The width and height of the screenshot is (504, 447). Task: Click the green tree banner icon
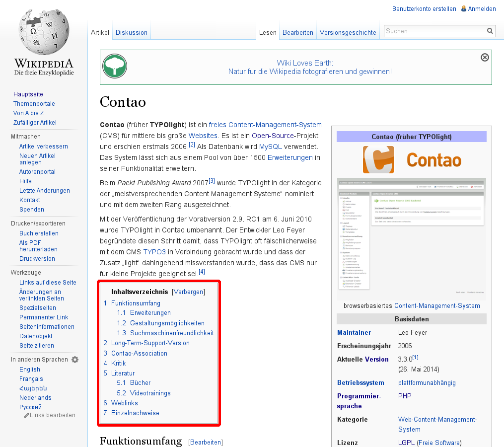click(x=115, y=66)
